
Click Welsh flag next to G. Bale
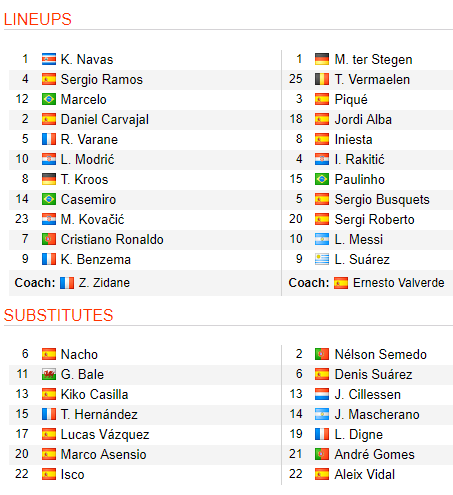point(49,374)
